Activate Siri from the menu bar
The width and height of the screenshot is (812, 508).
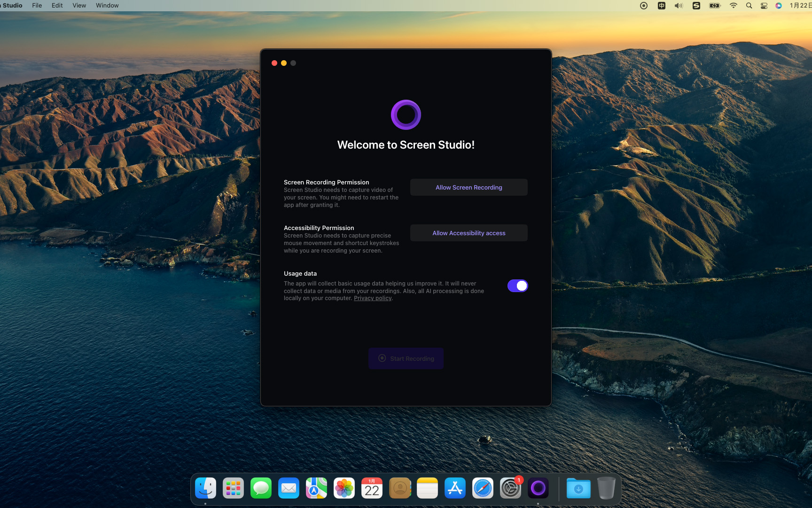coord(778,5)
